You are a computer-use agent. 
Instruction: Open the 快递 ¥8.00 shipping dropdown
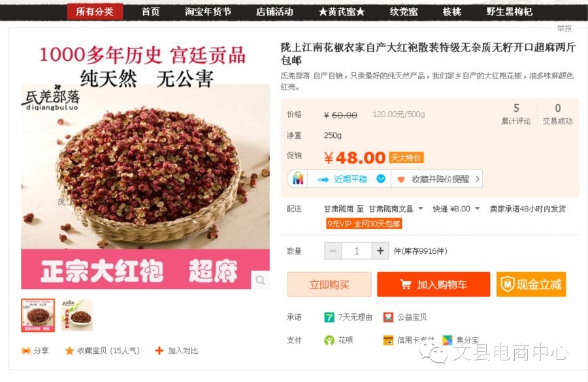477,209
